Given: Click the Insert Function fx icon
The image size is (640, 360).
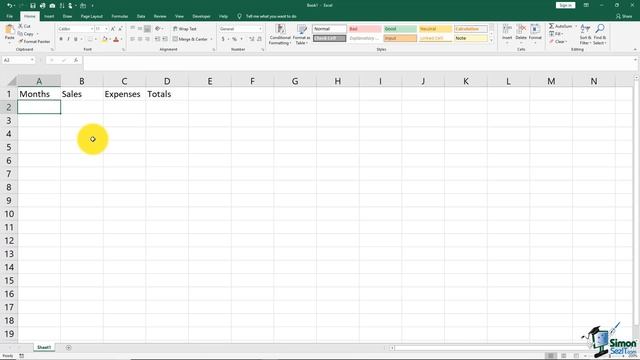Looking at the screenshot, I should tap(76, 60).
